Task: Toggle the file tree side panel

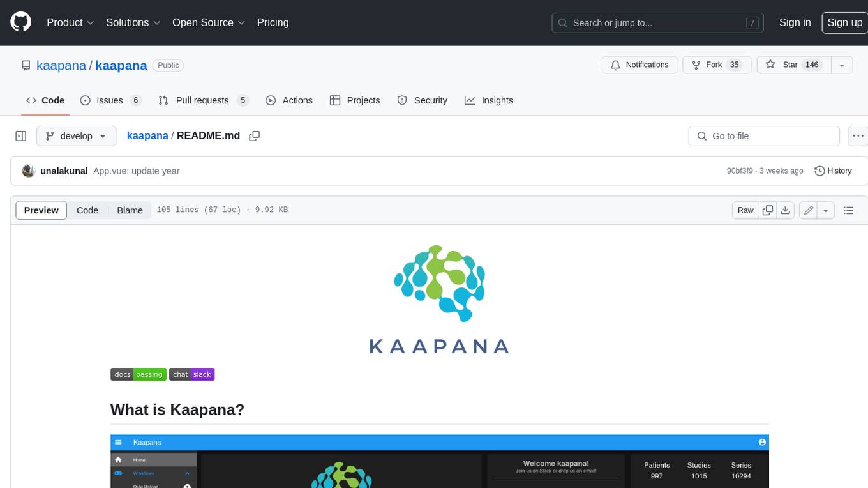Action: pos(20,136)
